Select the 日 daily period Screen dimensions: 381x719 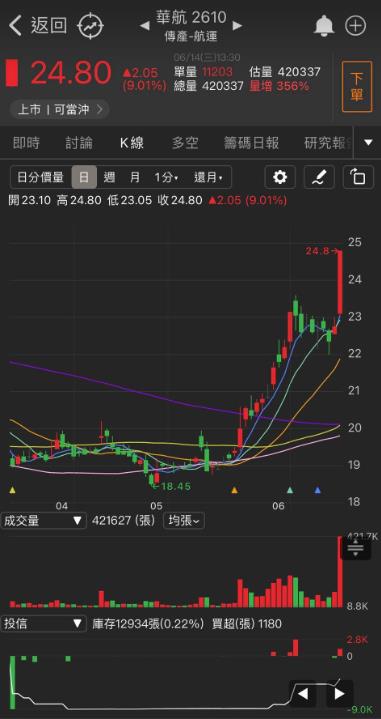pos(84,177)
